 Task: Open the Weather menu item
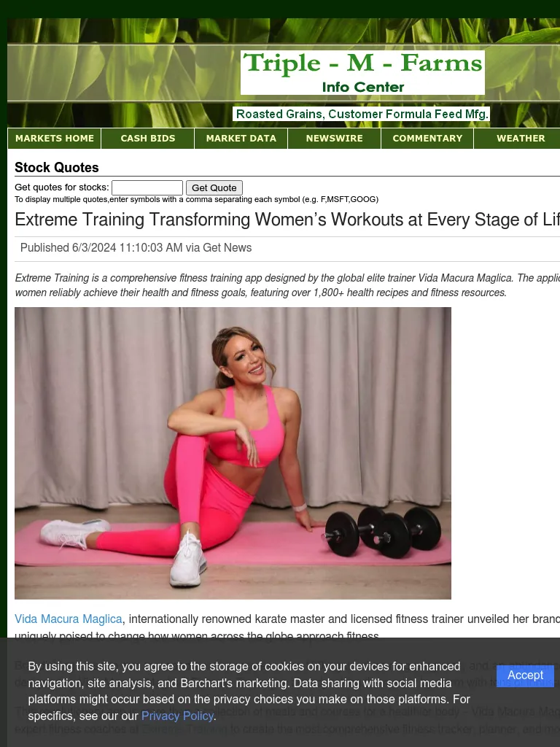tap(521, 138)
